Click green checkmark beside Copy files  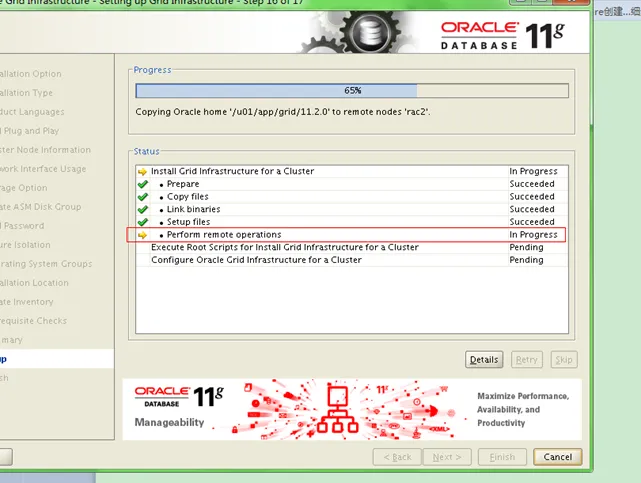[x=143, y=197]
